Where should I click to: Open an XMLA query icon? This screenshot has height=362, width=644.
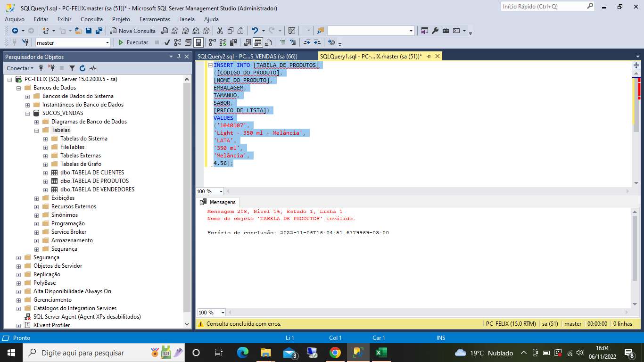coord(195,31)
